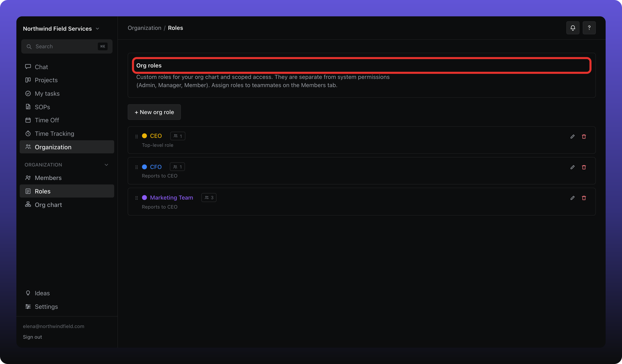Delete the Marketing Team role with the trash icon

coord(584,198)
